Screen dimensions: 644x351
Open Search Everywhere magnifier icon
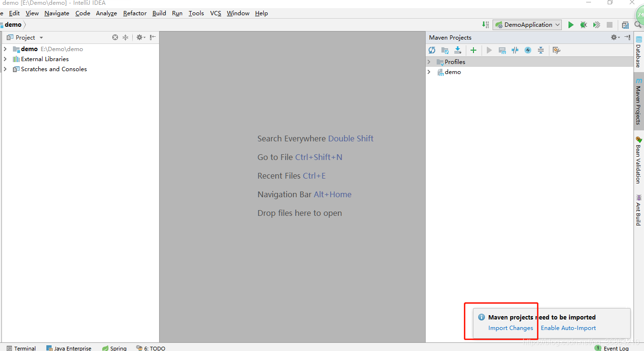638,25
